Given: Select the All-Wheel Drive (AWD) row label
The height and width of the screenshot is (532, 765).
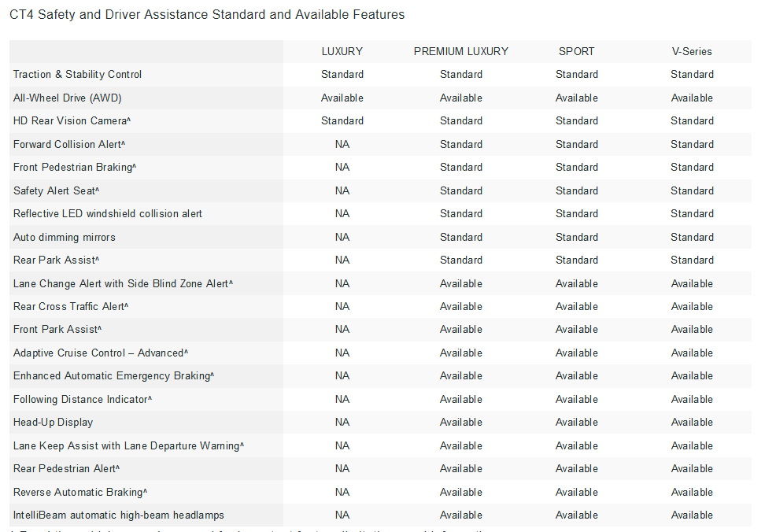Looking at the screenshot, I should [x=68, y=98].
